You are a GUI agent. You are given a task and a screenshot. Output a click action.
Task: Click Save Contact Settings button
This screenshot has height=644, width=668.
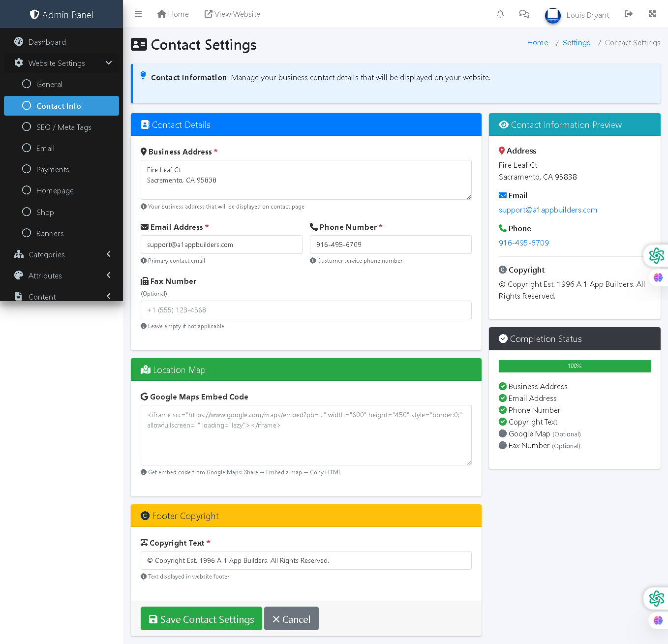tap(201, 618)
